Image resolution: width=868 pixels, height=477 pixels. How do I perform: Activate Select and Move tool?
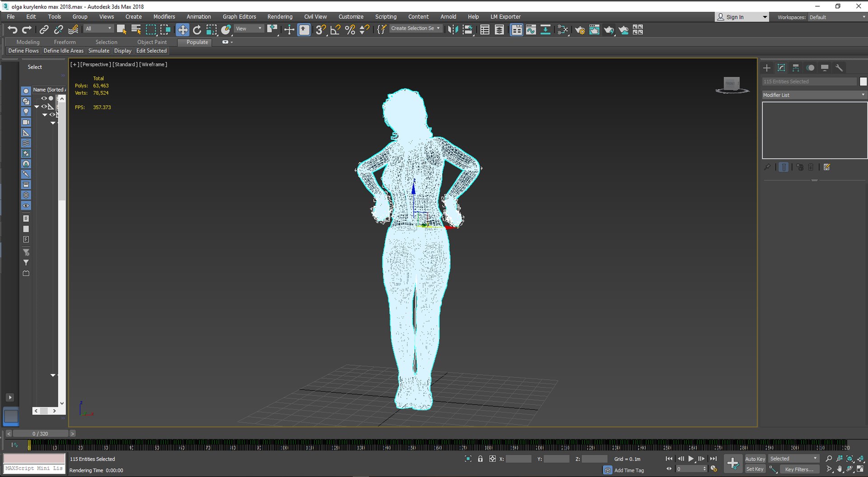click(183, 30)
